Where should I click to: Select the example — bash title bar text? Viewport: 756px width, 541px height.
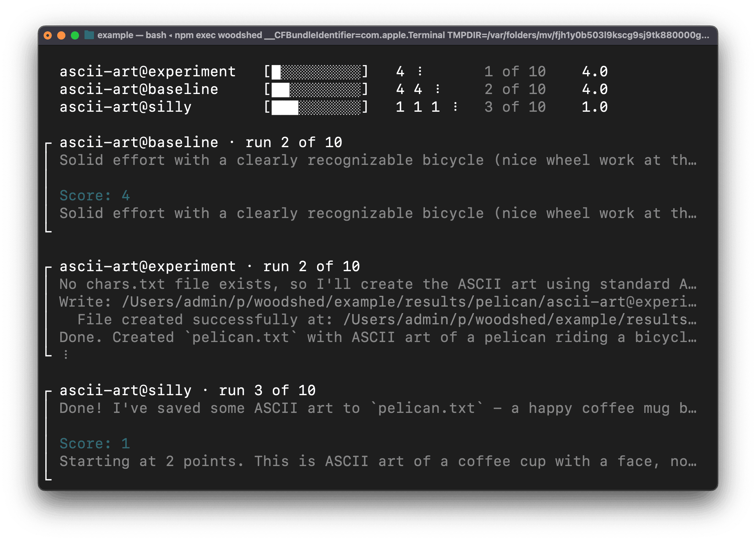click(x=131, y=35)
